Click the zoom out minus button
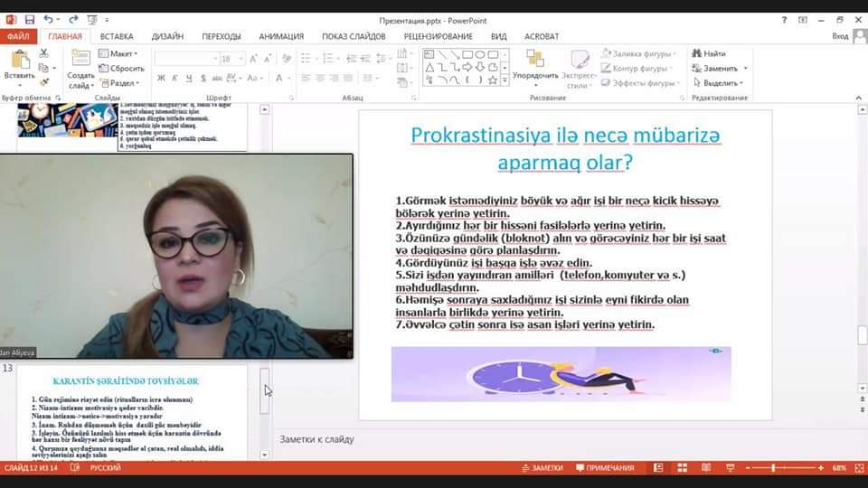This screenshot has width=868, height=488. point(748,468)
